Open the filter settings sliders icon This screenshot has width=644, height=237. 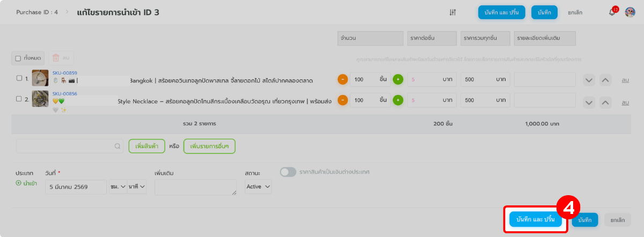452,12
